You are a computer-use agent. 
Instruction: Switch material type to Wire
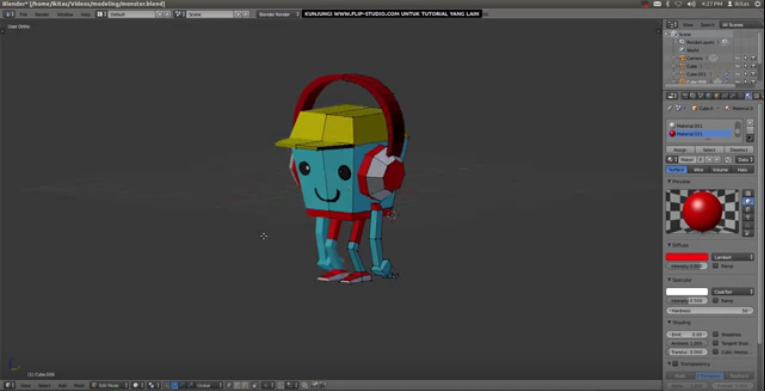coord(699,169)
